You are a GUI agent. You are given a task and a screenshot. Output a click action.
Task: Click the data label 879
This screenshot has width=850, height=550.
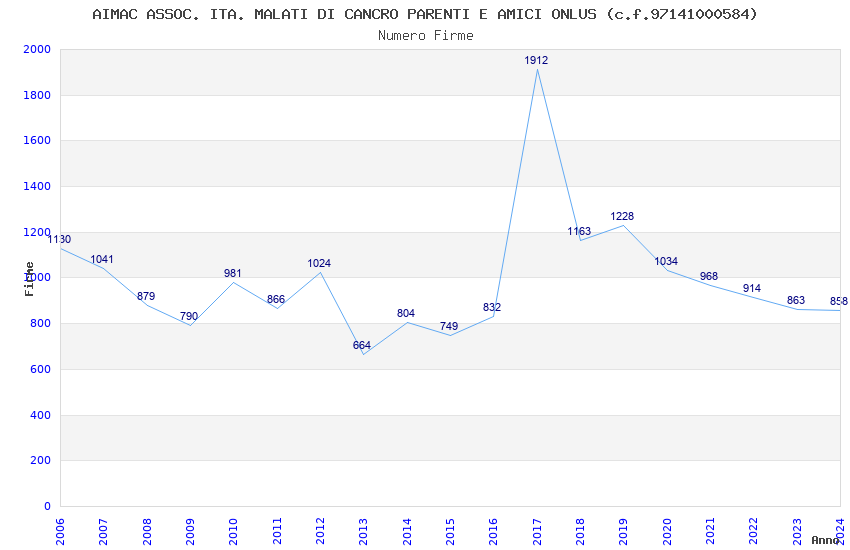(146, 296)
